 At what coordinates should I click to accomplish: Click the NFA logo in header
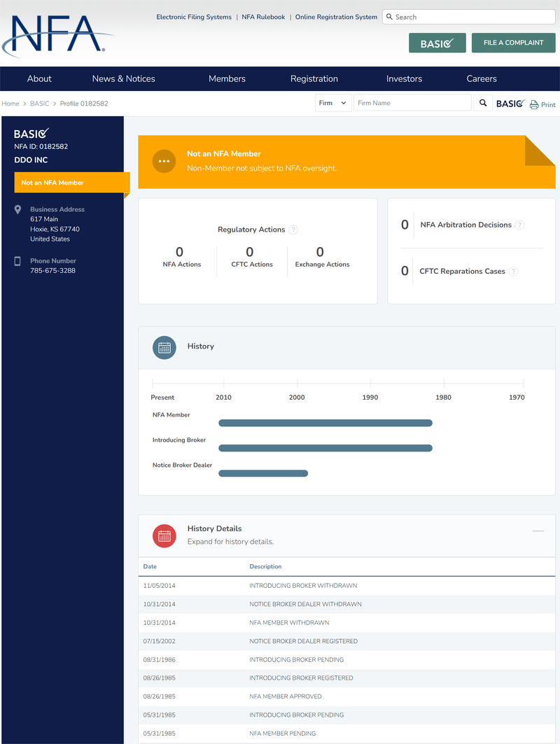tap(56, 35)
